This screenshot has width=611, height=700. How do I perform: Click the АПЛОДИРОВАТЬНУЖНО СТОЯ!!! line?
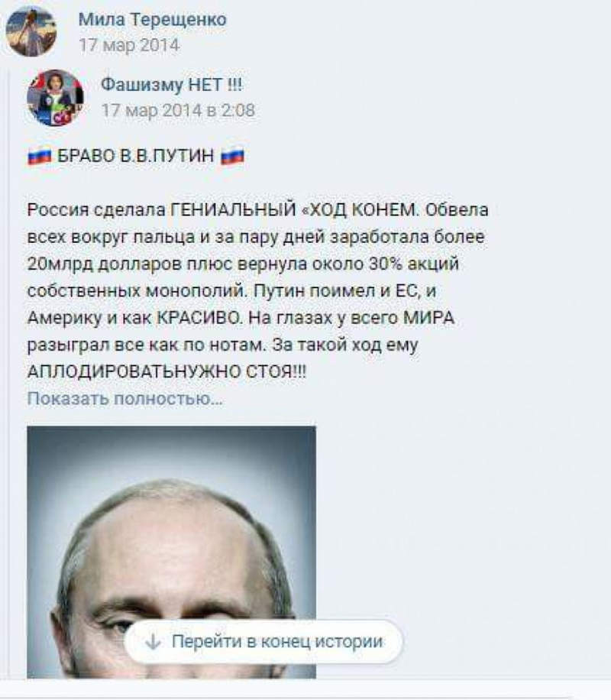click(166, 372)
